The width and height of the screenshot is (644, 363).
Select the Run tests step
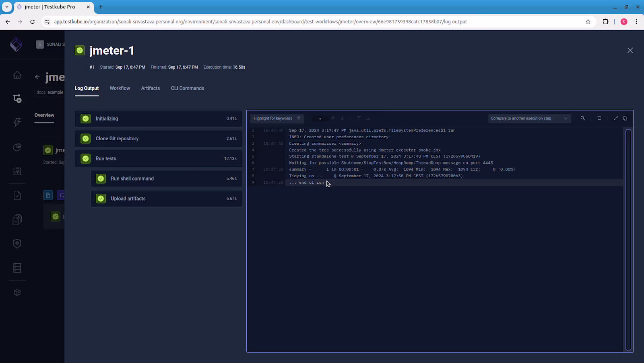159,158
